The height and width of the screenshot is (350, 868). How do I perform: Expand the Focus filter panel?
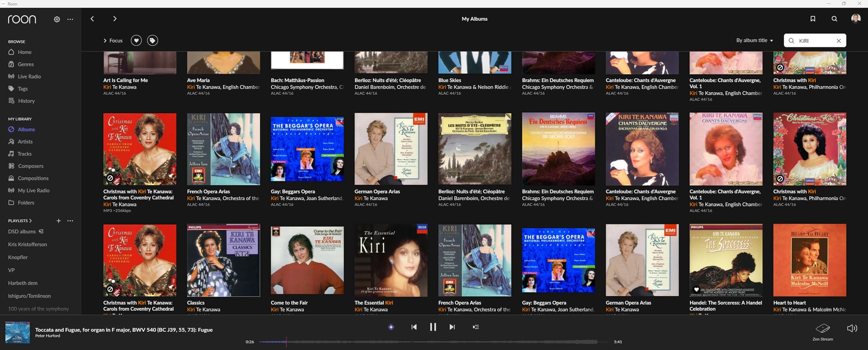(113, 41)
